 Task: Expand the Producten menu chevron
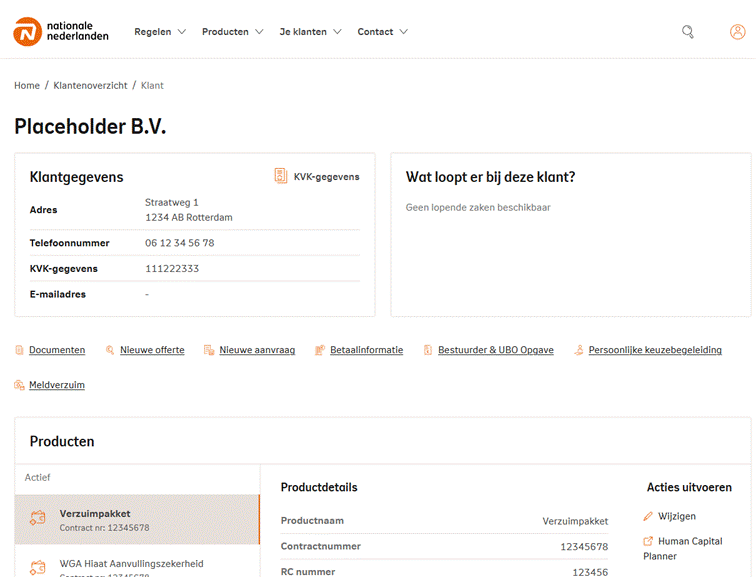pos(259,32)
